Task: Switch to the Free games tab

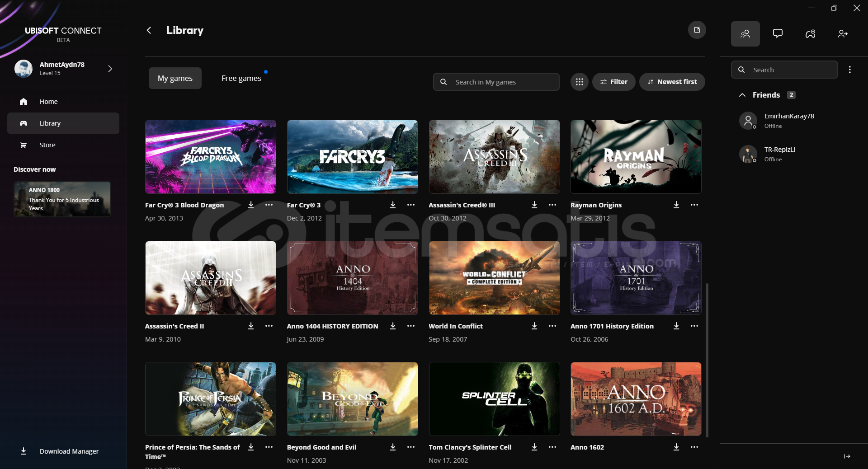Action: [x=241, y=78]
